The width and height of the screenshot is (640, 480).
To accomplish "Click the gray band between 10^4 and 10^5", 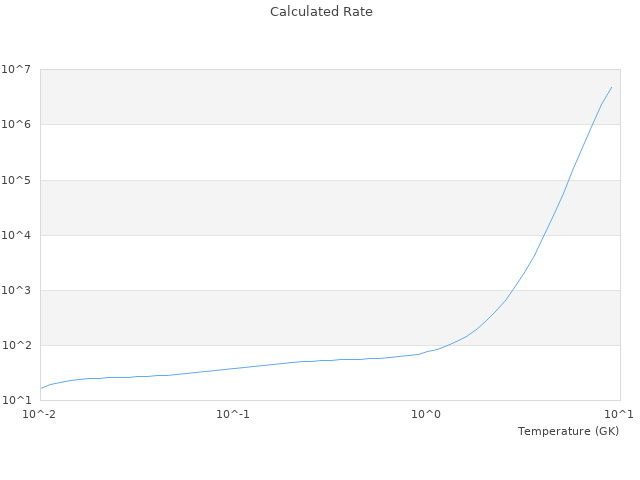I will click(x=300, y=207).
